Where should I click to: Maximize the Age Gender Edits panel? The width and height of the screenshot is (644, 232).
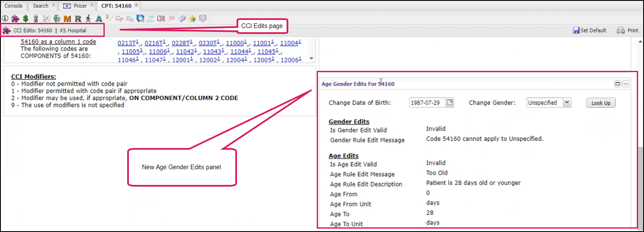point(618,84)
